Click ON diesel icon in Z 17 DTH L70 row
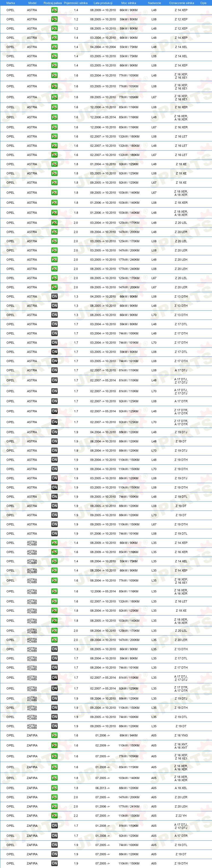212x868 pixels. pos(54,342)
